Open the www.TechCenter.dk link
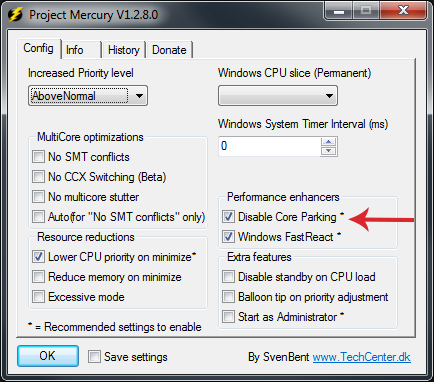This screenshot has width=434, height=382. click(362, 357)
